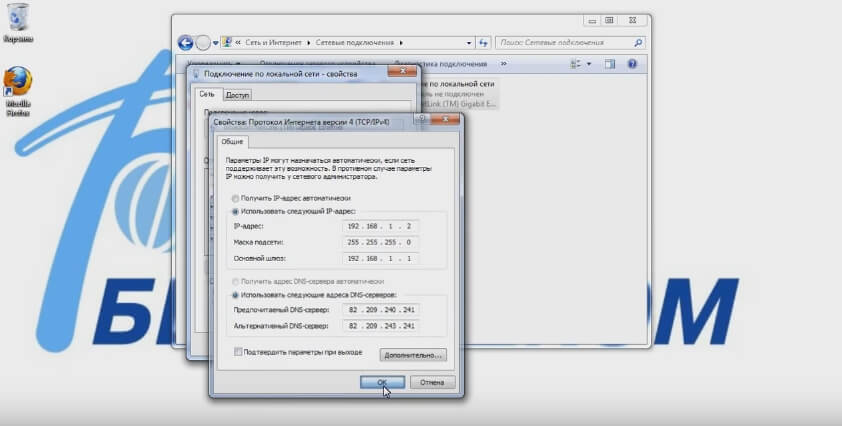This screenshot has width=842, height=426.
Task: Switch to the 'Сеть' tab
Action: click(207, 94)
